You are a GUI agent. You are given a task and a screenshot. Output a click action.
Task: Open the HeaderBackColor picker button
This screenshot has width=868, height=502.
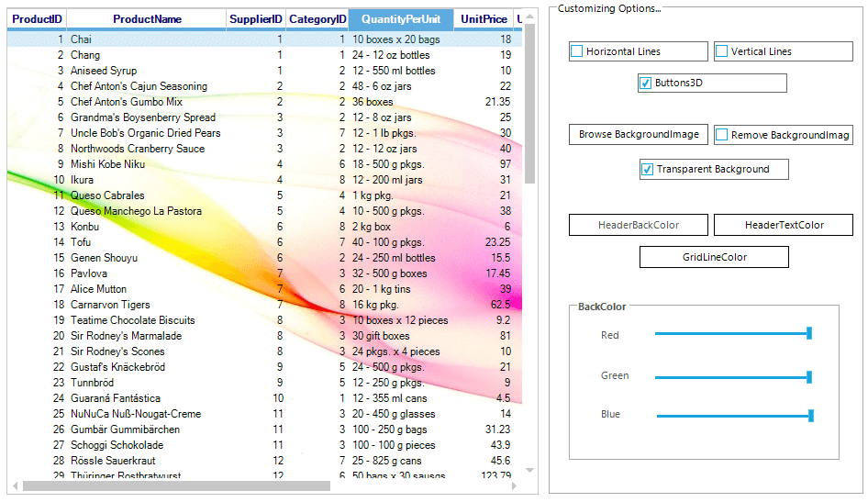click(x=639, y=225)
